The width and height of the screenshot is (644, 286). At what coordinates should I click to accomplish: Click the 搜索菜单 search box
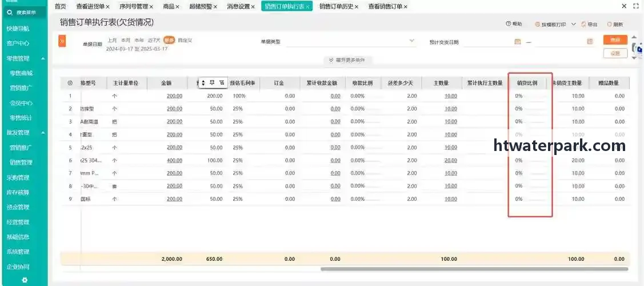pyautogui.click(x=24, y=13)
